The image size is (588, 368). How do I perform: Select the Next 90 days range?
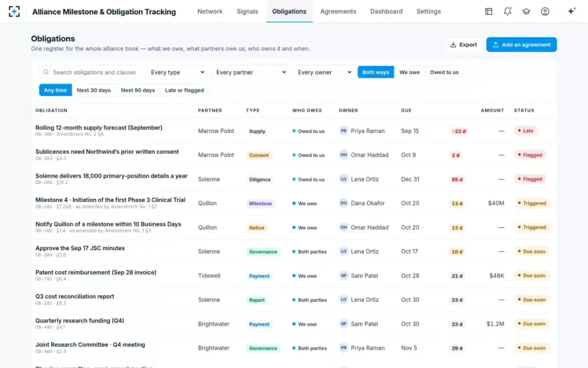[x=138, y=90]
